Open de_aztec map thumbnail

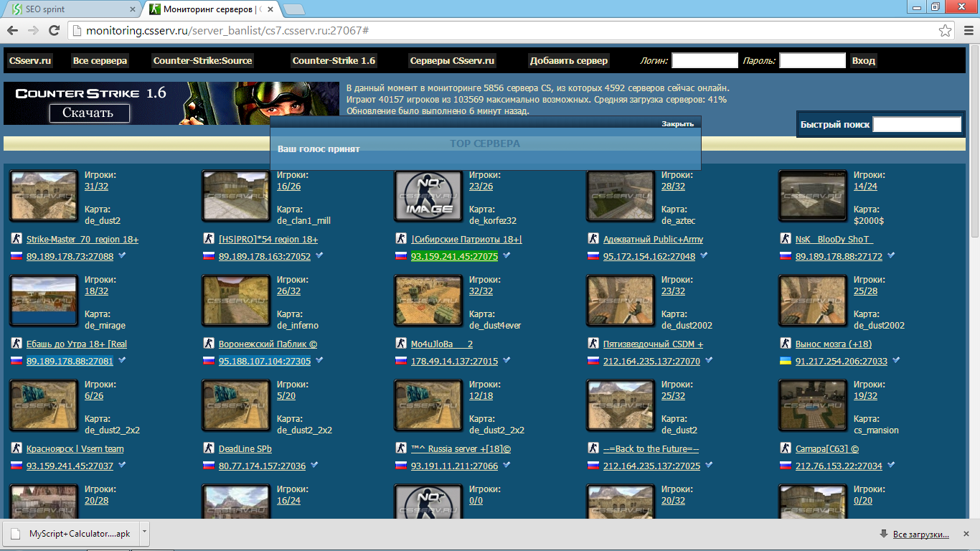621,196
